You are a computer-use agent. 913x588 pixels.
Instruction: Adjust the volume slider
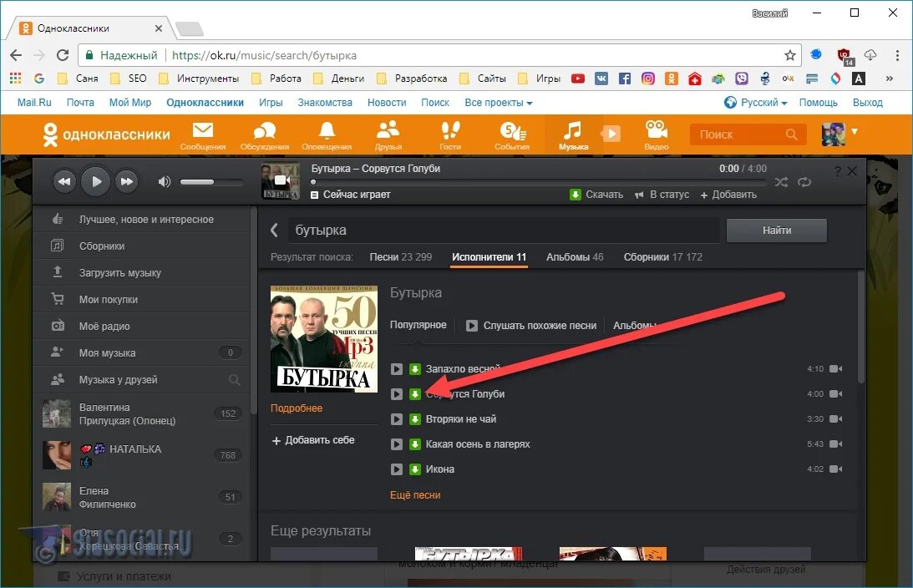(212, 182)
